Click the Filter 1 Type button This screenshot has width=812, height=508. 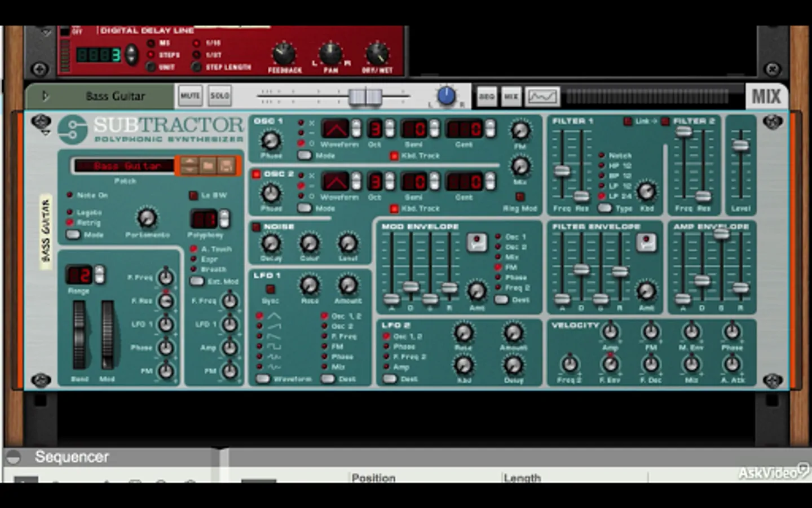(x=605, y=208)
